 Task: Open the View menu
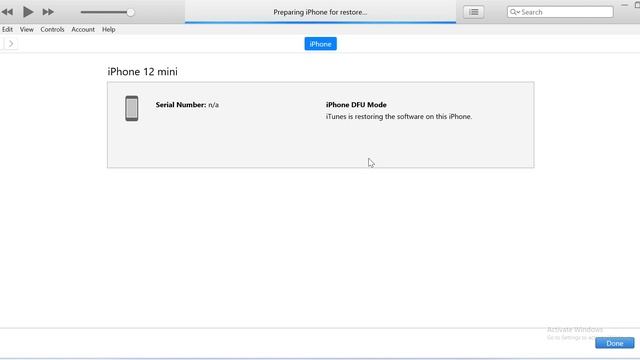point(27,29)
